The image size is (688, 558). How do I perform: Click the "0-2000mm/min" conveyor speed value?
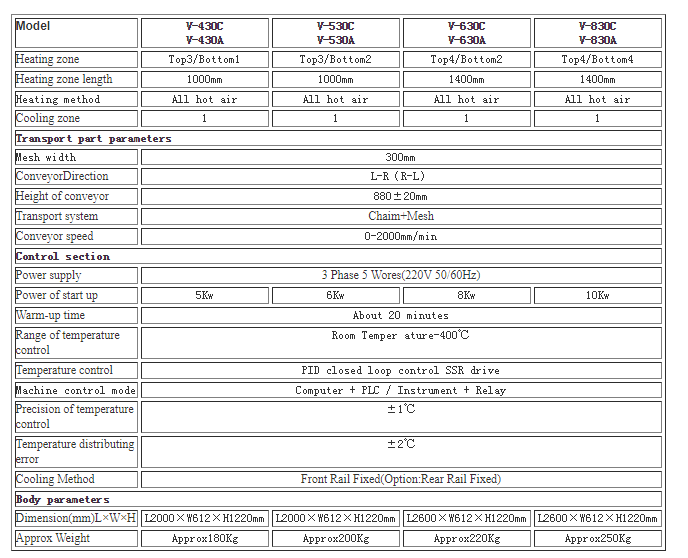click(400, 236)
